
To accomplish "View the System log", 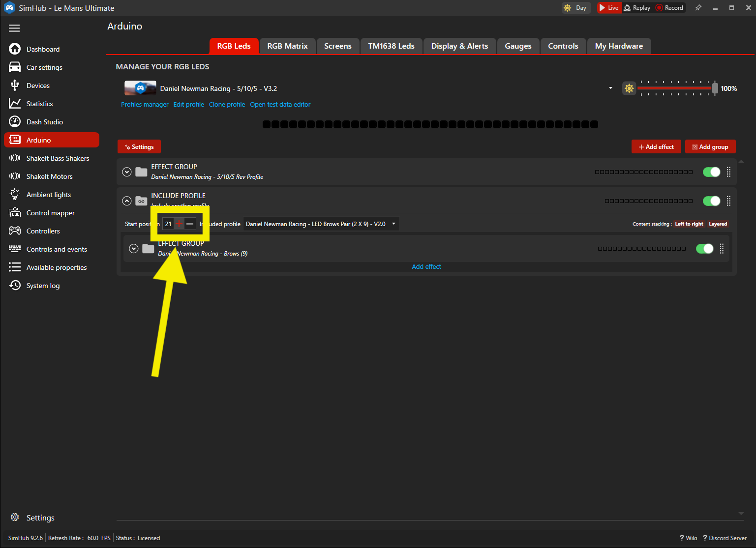I will point(43,285).
